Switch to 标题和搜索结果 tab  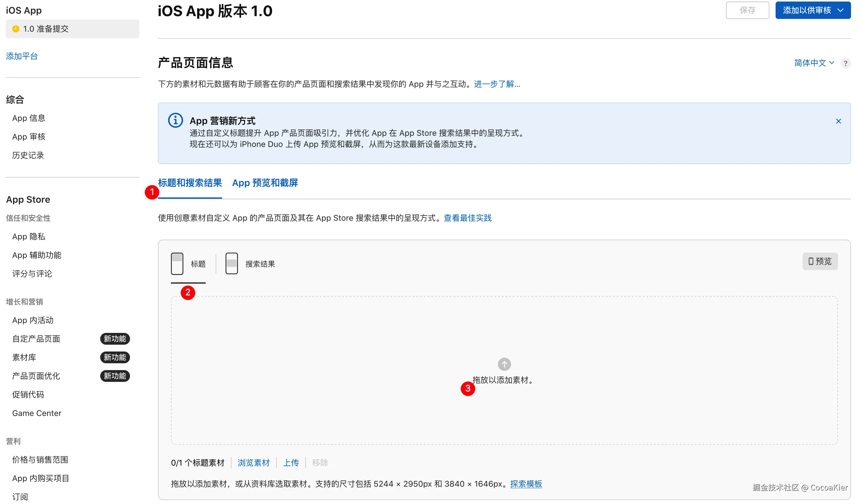point(190,183)
